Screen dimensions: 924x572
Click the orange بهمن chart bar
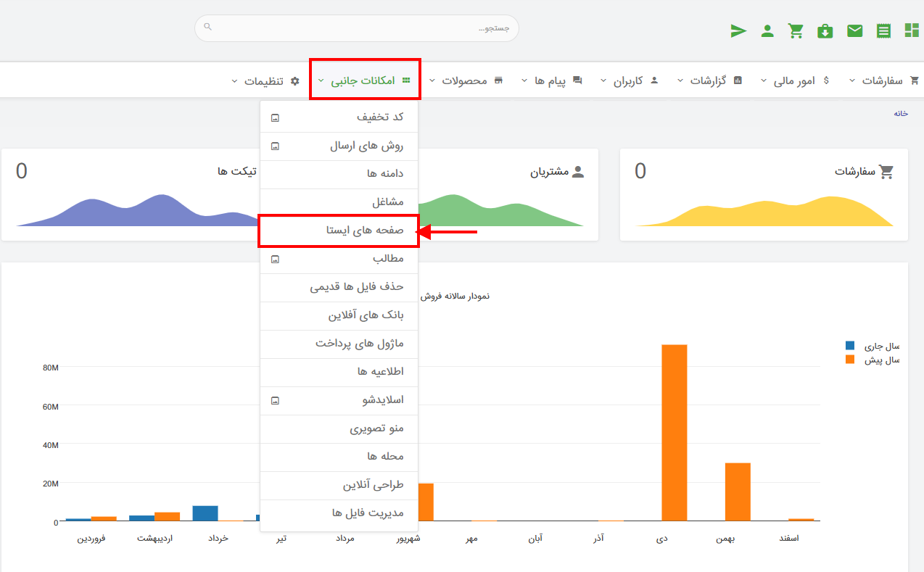pyautogui.click(x=738, y=492)
